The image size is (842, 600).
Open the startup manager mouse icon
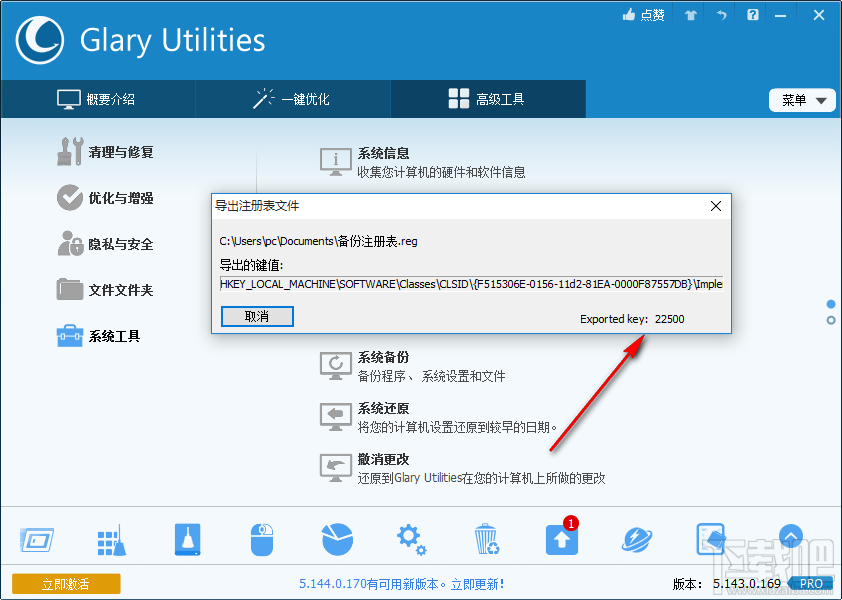pyautogui.click(x=262, y=538)
